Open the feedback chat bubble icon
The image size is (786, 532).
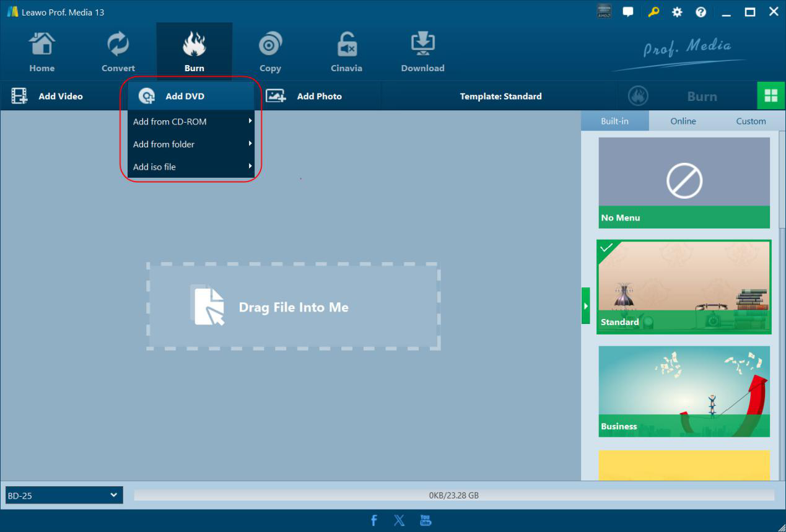(628, 11)
